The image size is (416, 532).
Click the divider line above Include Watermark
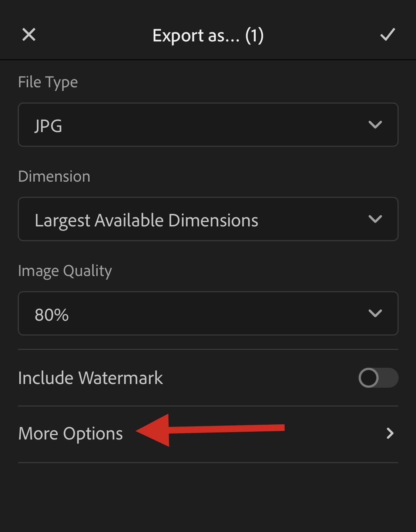click(x=207, y=349)
